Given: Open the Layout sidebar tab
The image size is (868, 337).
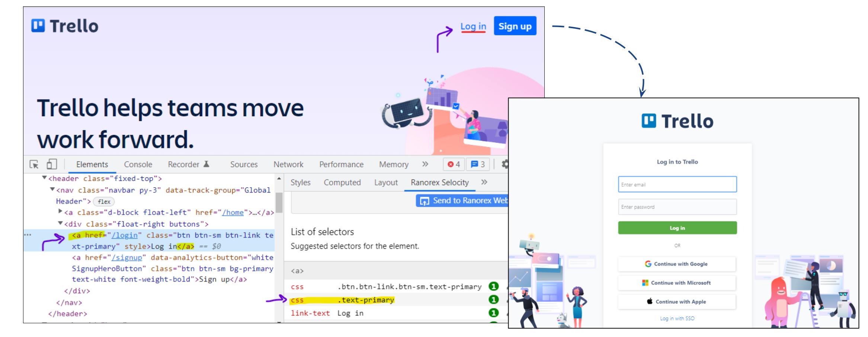Looking at the screenshot, I should click(x=386, y=182).
